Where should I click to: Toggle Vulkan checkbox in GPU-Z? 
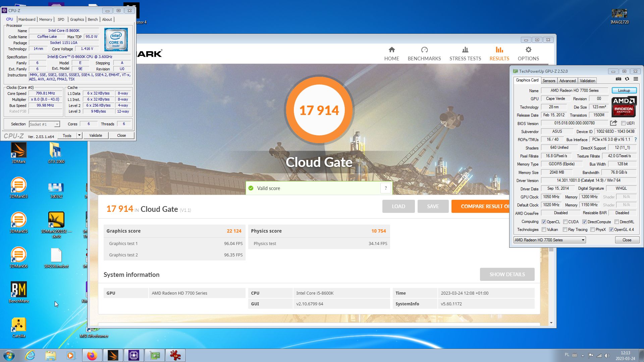click(x=544, y=230)
